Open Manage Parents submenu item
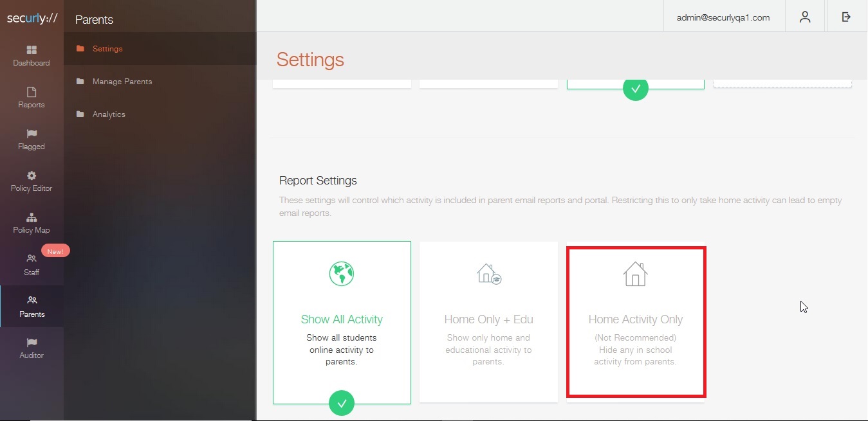This screenshot has width=868, height=421. (x=122, y=82)
